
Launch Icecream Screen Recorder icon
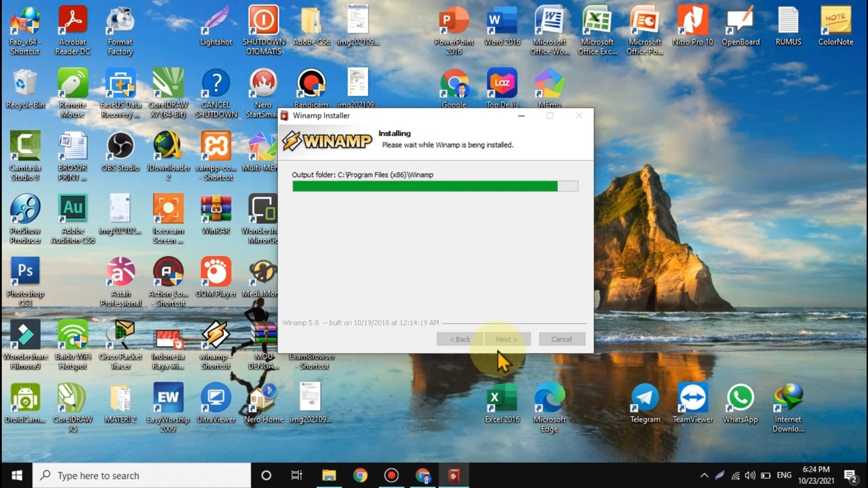[x=168, y=220]
